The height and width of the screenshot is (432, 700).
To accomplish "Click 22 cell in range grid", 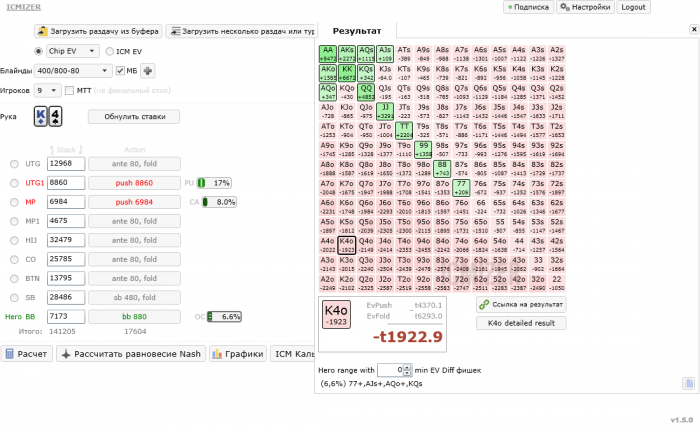I will [x=557, y=283].
